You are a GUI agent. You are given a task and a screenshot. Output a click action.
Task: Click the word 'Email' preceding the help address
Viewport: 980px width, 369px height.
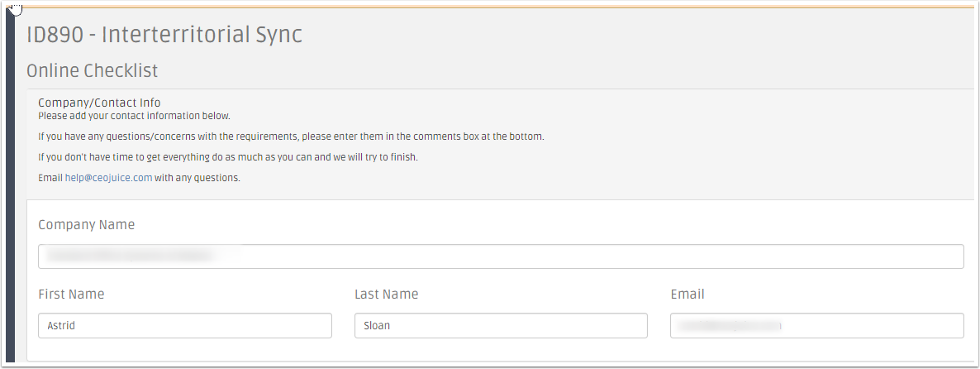click(50, 178)
